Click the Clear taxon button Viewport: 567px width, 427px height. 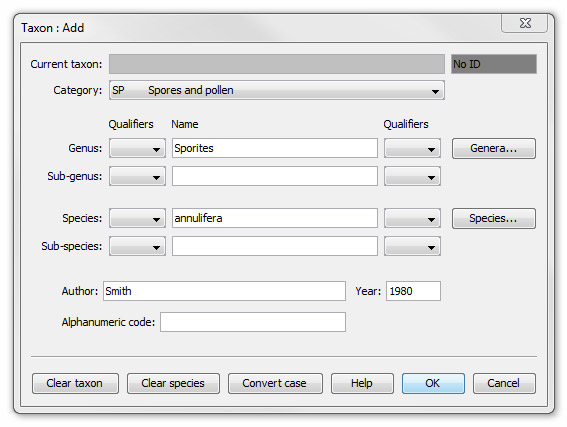[x=75, y=384]
